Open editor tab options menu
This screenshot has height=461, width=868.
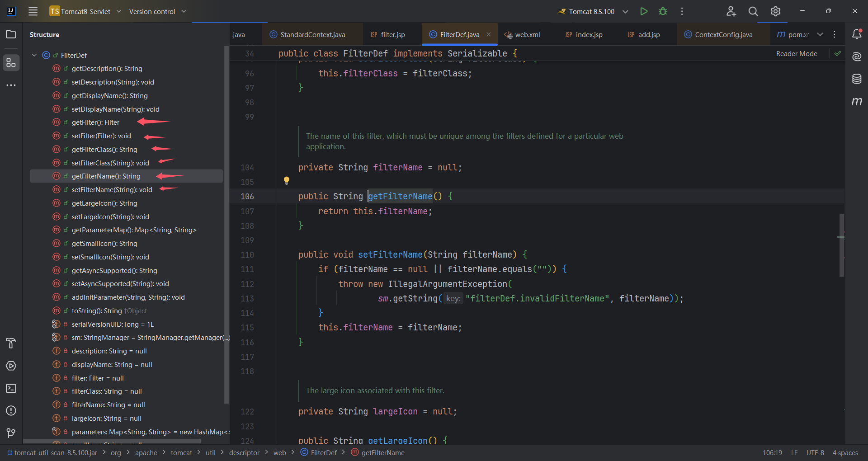pos(835,34)
